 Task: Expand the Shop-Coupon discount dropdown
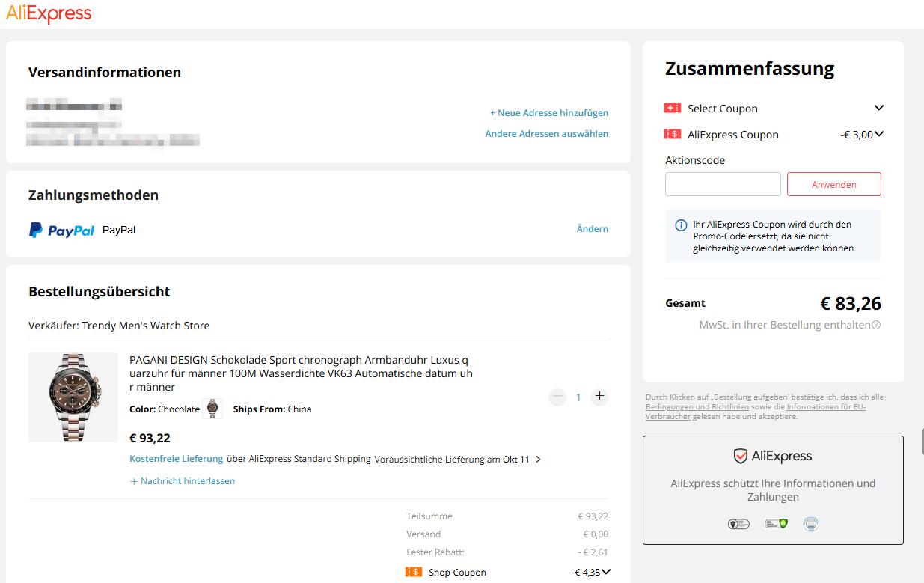click(x=606, y=572)
